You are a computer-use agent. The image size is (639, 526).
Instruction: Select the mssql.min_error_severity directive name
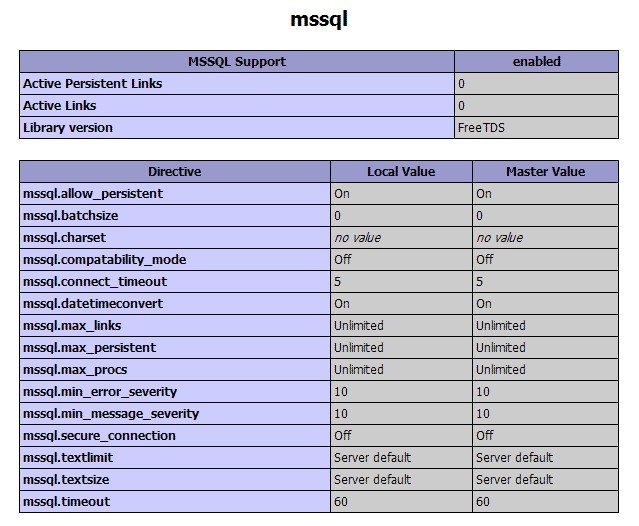point(100,392)
